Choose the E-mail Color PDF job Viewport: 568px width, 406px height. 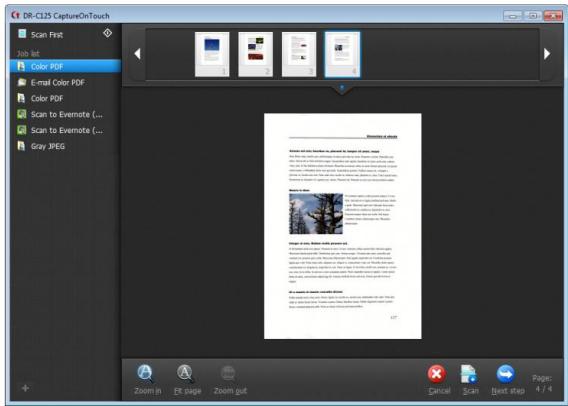[65, 83]
